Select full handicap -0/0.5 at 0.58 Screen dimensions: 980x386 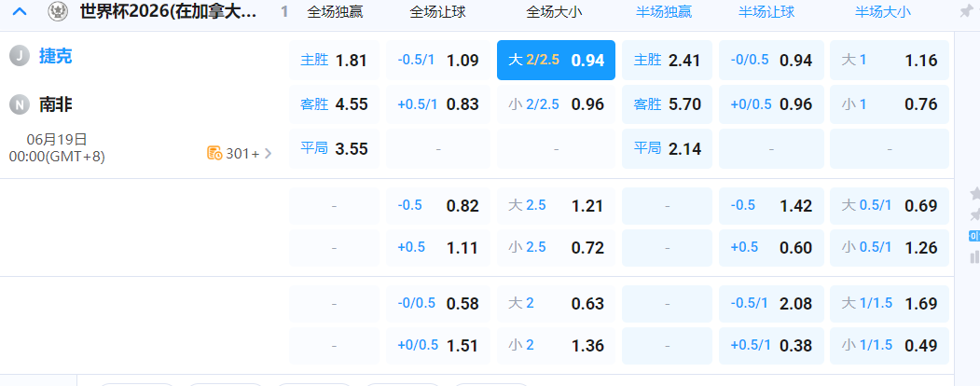[438, 304]
